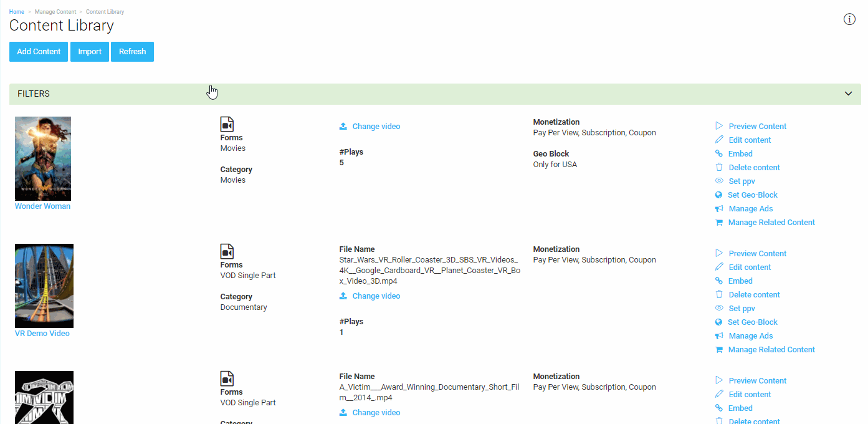Open the black-and-white third content thumbnail
868x424 pixels.
[44, 397]
